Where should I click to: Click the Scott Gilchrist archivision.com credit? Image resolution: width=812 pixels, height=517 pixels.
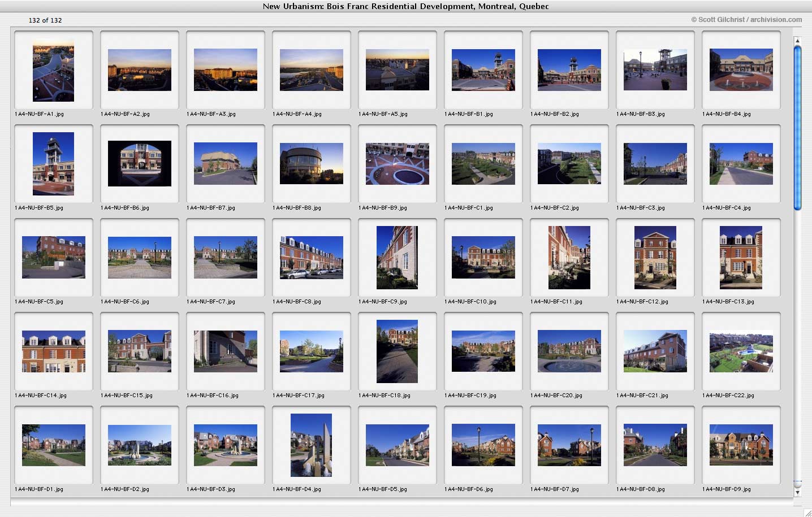coord(746,20)
